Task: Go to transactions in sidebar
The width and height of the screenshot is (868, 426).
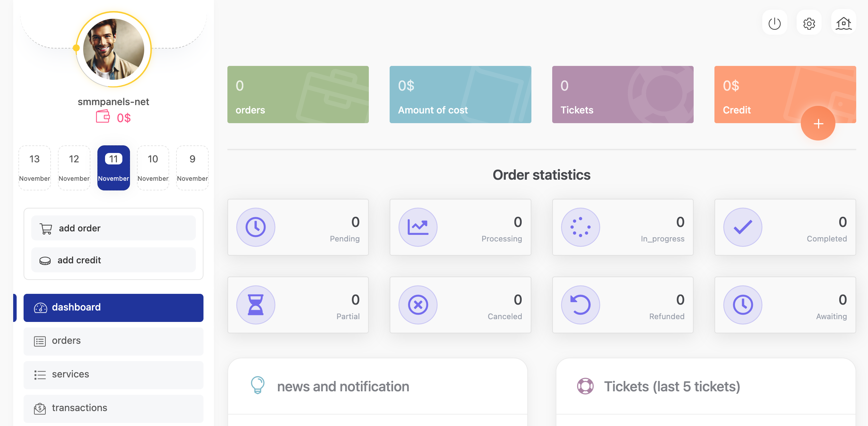Action: pyautogui.click(x=113, y=408)
